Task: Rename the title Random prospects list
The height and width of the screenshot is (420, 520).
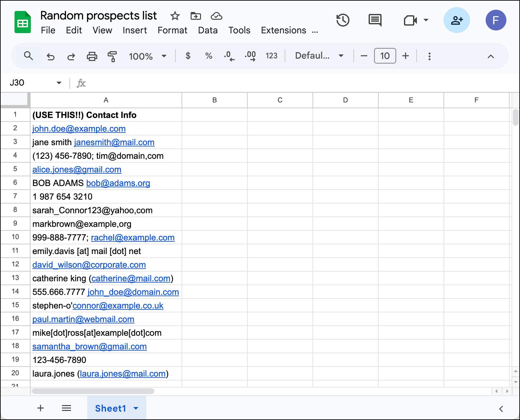Action: tap(99, 16)
